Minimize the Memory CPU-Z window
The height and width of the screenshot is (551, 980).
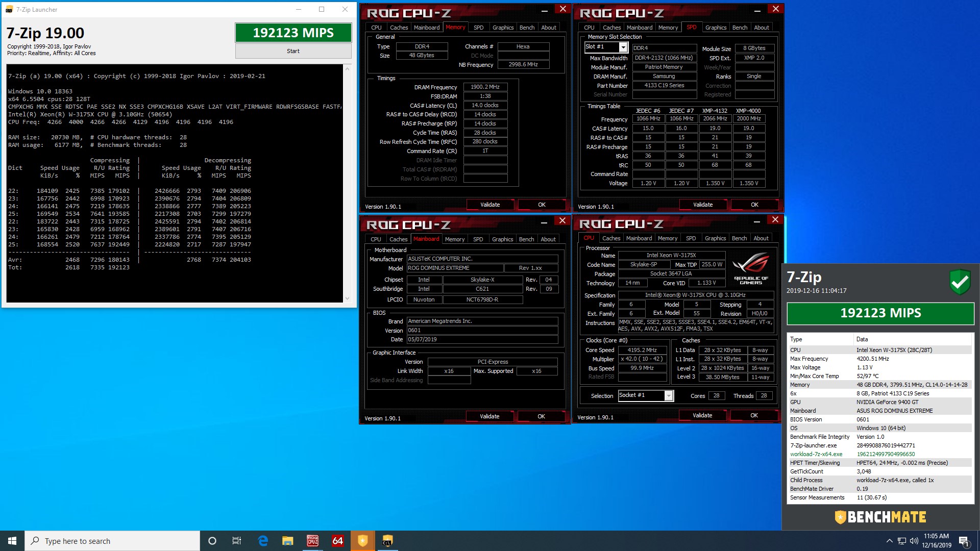click(x=545, y=9)
